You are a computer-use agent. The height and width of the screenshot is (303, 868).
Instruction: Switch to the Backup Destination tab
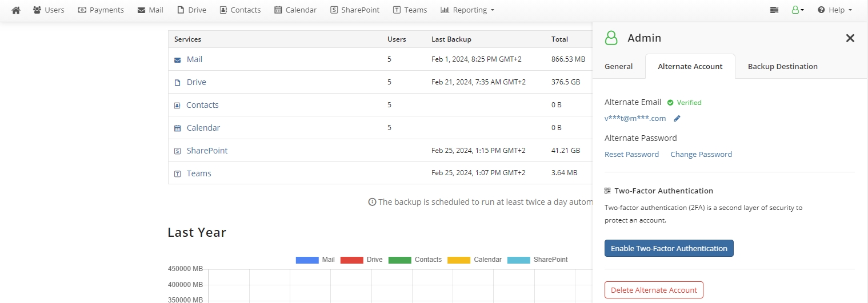point(782,66)
